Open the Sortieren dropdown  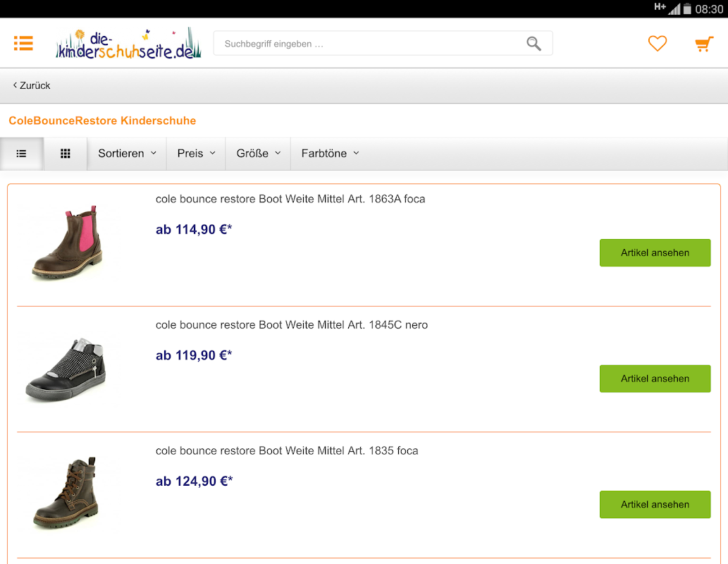coord(127,154)
